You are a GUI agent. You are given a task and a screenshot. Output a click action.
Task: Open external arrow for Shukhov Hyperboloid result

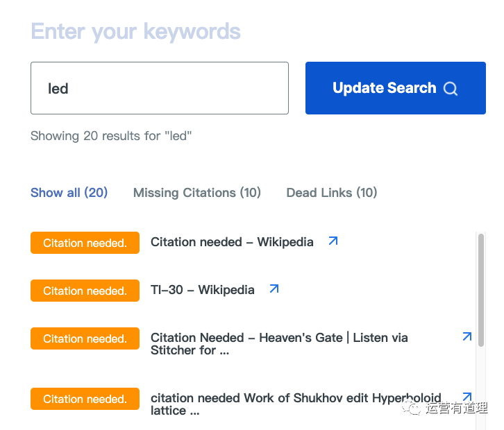pyautogui.click(x=467, y=397)
